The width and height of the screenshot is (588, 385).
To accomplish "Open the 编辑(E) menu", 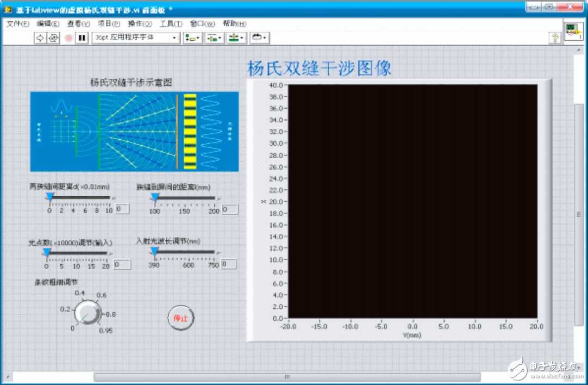I will [48, 23].
